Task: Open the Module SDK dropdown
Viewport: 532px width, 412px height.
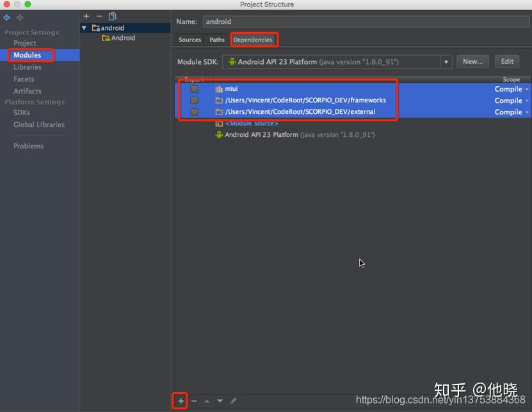Action: pos(446,61)
